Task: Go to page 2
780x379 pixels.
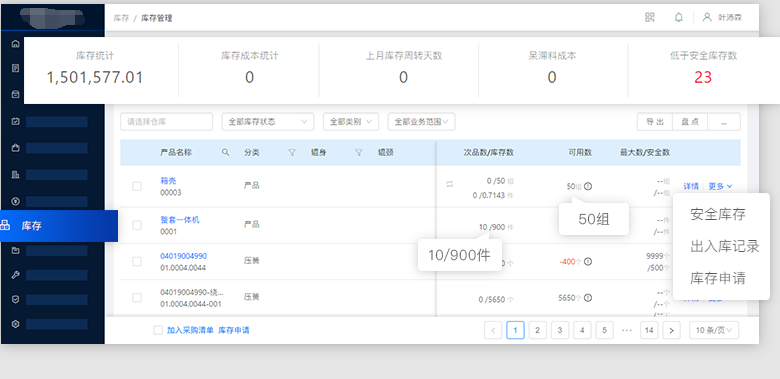Action: click(x=538, y=330)
